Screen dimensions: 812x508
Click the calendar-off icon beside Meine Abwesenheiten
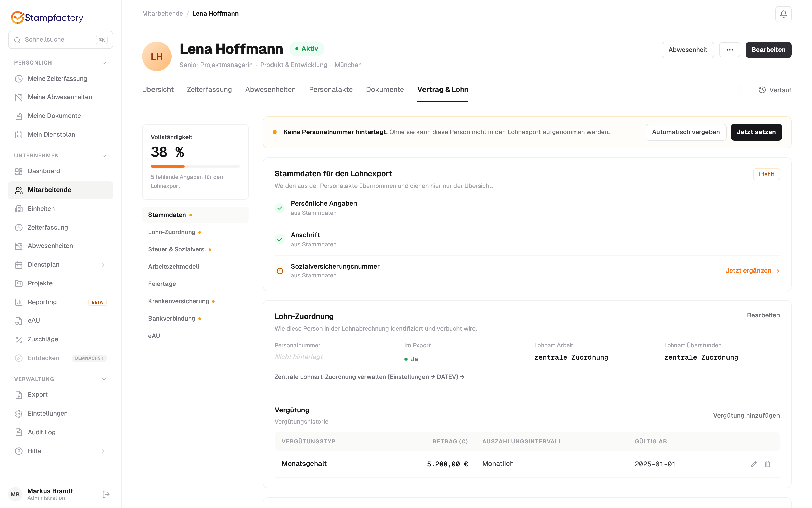[19, 97]
